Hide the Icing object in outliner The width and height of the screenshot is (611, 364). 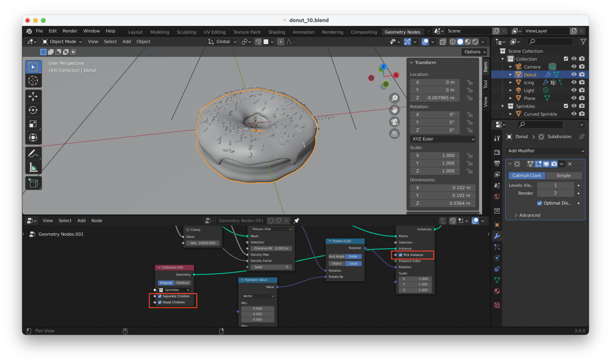click(574, 82)
